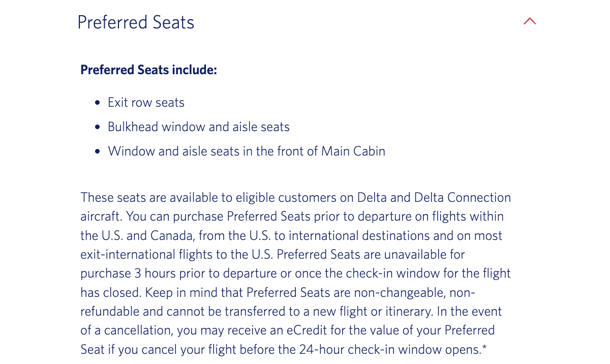This screenshot has width=610, height=364.
Task: Click Window and aisle seats in Main Cabin
Action: tap(247, 151)
